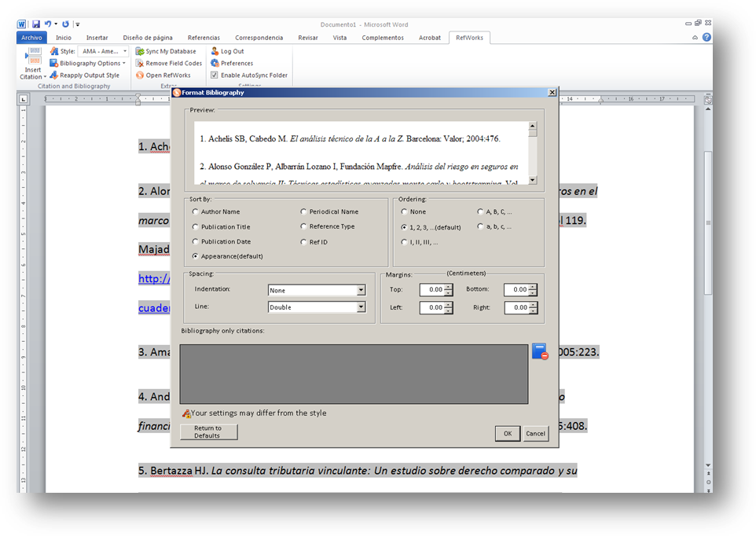Select Periodical Name sort option

(303, 211)
